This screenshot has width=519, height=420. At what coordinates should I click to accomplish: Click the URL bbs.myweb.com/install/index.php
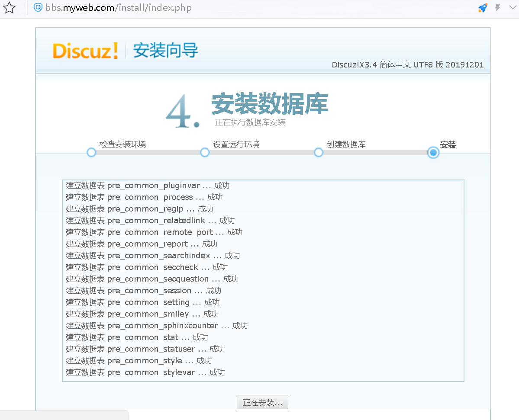pos(119,8)
